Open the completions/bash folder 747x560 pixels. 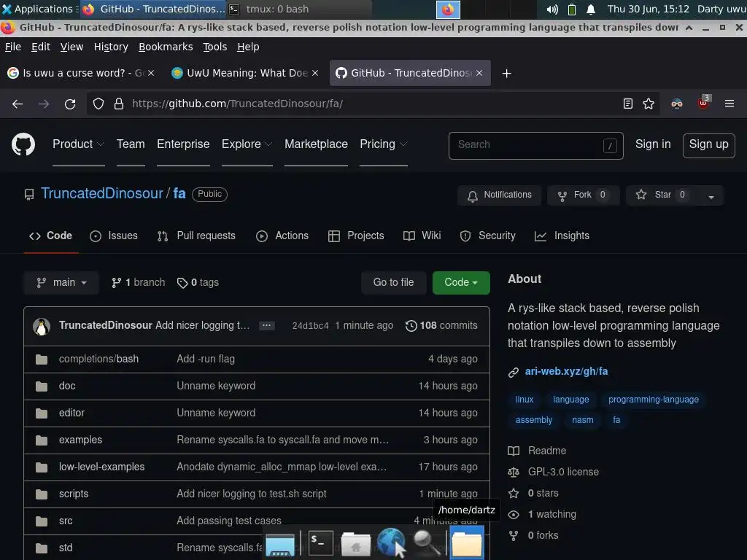tap(98, 359)
